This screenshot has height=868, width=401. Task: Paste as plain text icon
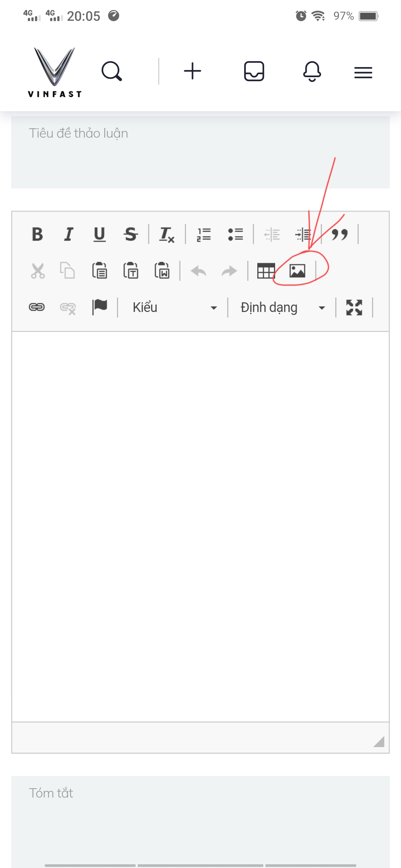(x=131, y=270)
